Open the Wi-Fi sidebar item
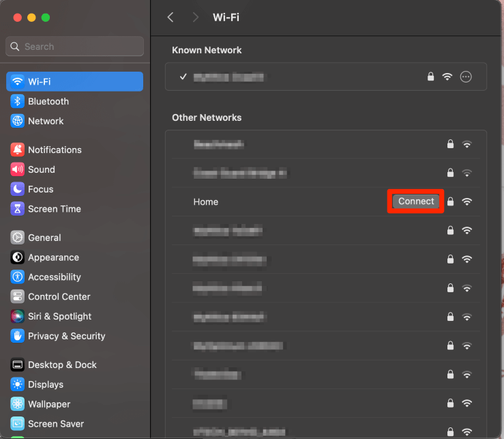Image resolution: width=504 pixels, height=439 pixels. point(74,81)
